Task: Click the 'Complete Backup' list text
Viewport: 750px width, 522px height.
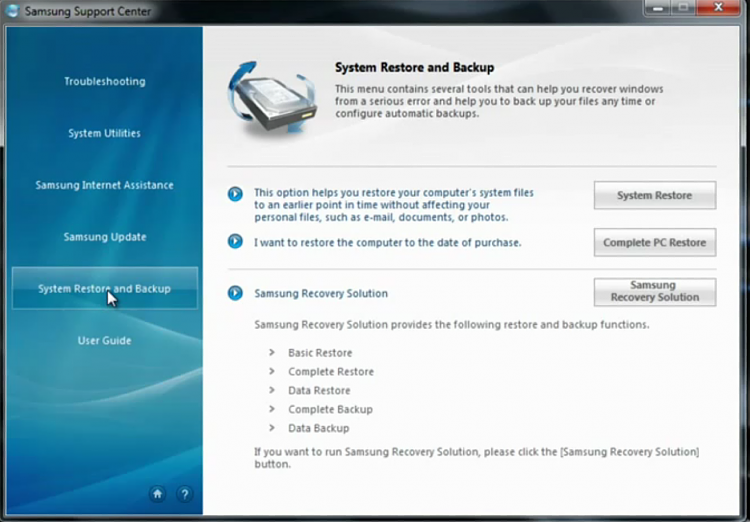Action: [331, 409]
